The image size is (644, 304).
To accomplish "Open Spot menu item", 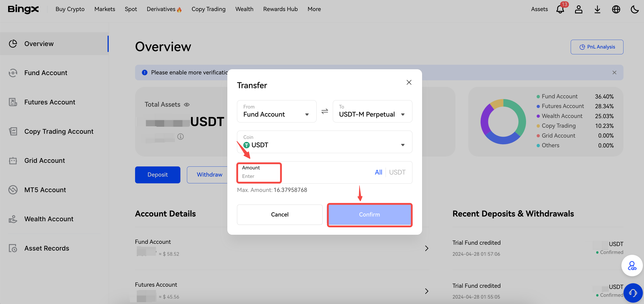I will pyautogui.click(x=131, y=9).
